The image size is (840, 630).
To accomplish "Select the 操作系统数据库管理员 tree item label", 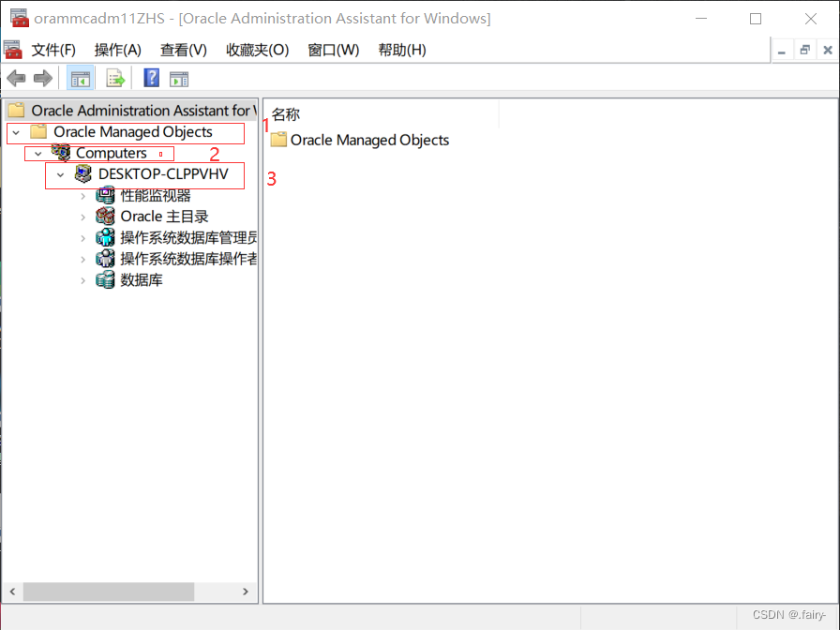I will point(188,237).
